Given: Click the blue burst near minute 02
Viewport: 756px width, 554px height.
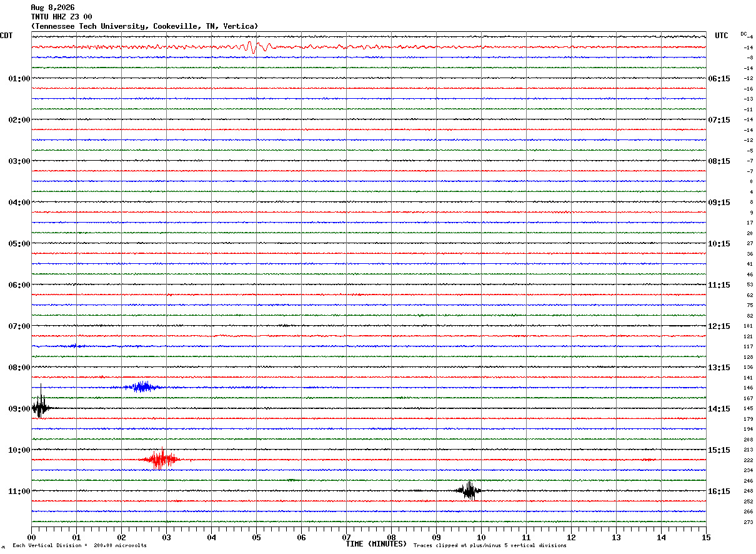Looking at the screenshot, I should [142, 386].
